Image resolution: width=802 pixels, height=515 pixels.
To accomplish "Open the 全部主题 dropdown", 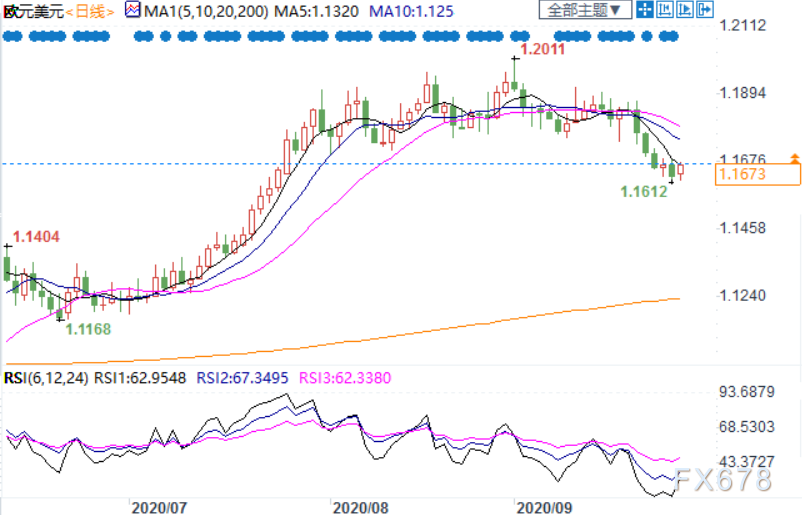I will 585,10.
